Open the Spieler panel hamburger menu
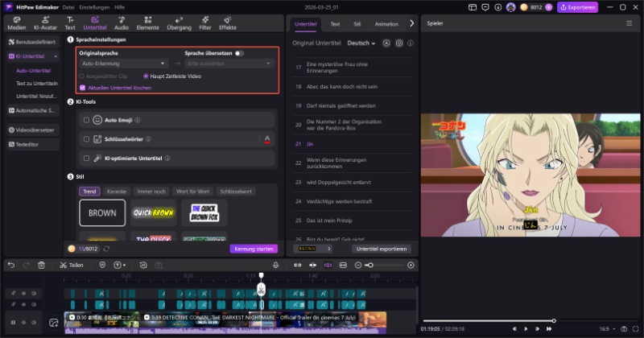This screenshot has height=338, width=644. click(x=629, y=23)
